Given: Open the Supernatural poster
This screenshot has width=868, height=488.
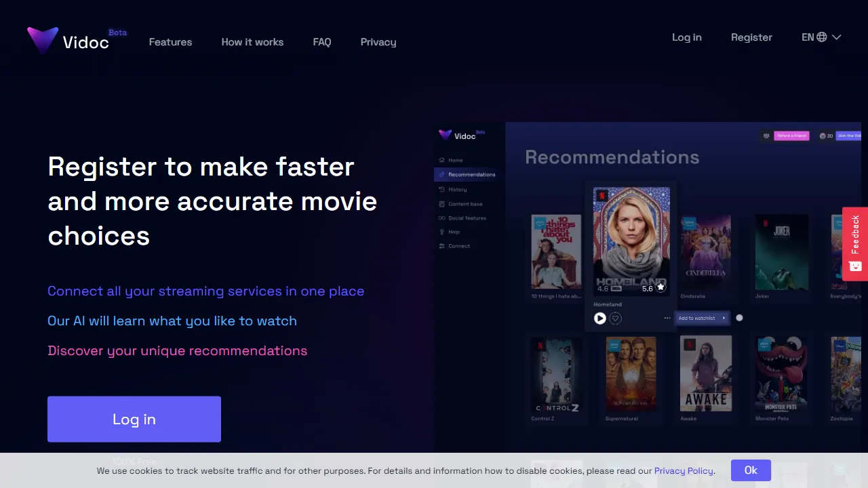Looking at the screenshot, I should pyautogui.click(x=631, y=375).
